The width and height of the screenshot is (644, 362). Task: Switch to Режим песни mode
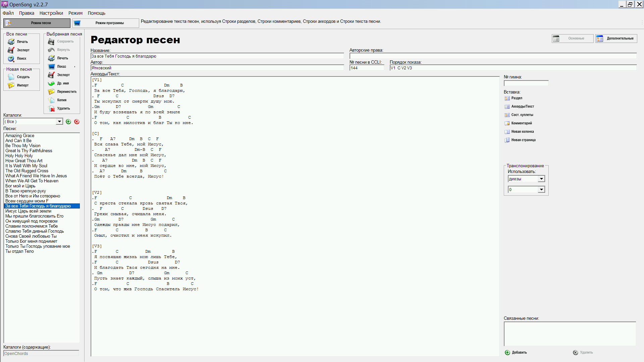pyautogui.click(x=37, y=23)
